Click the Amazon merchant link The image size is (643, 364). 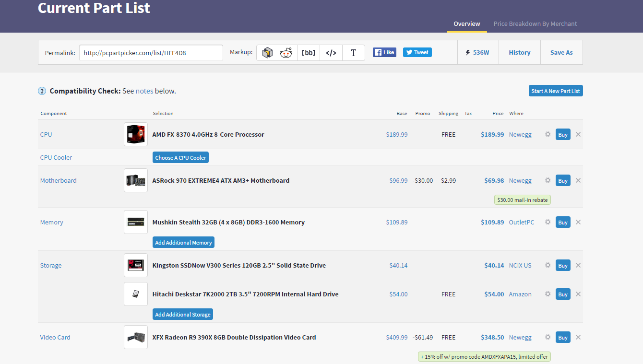coord(520,294)
